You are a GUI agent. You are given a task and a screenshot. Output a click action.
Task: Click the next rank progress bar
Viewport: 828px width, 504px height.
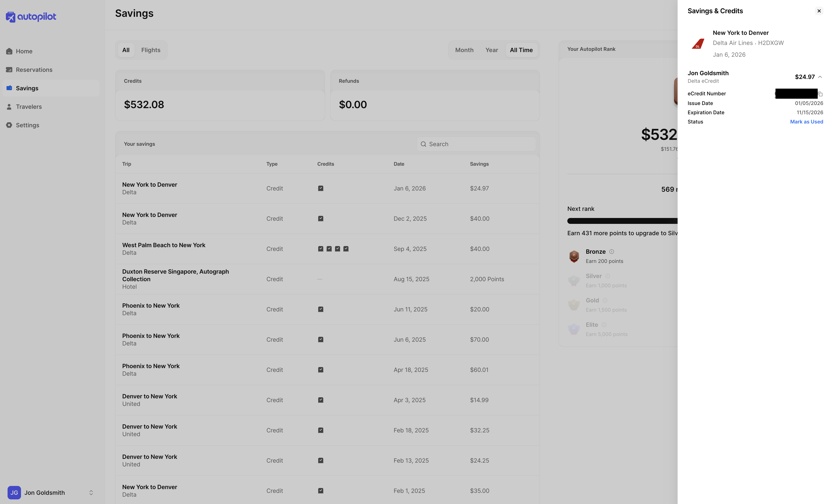pos(622,221)
